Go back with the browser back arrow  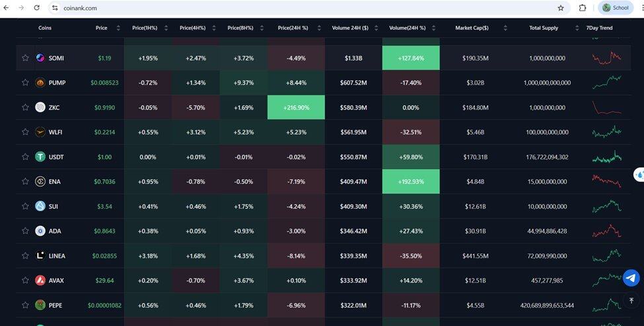(6, 8)
